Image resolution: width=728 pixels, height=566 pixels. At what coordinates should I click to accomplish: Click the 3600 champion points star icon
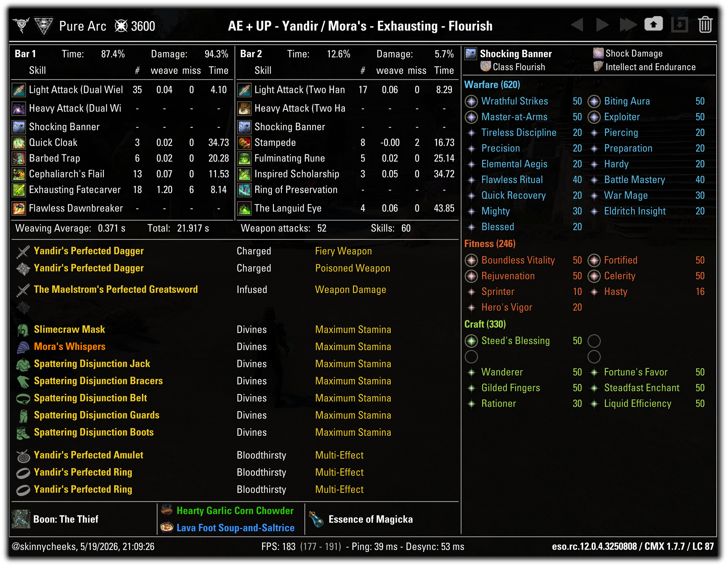(x=121, y=26)
